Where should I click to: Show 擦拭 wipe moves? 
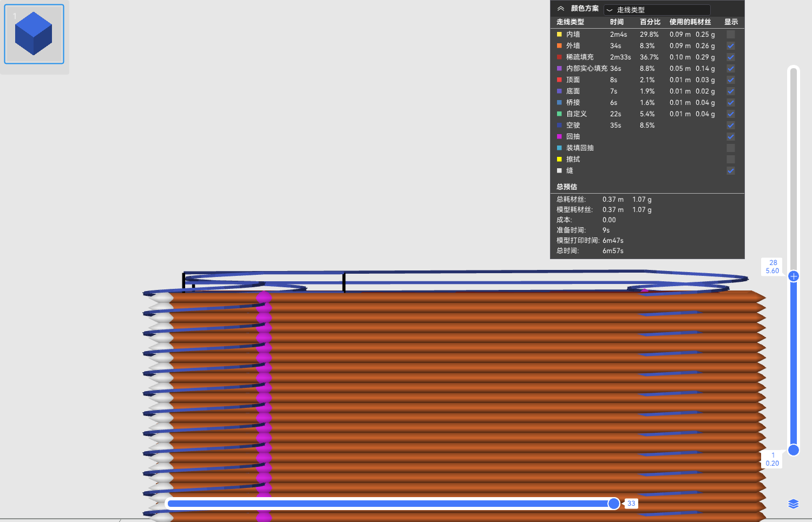[x=731, y=160]
